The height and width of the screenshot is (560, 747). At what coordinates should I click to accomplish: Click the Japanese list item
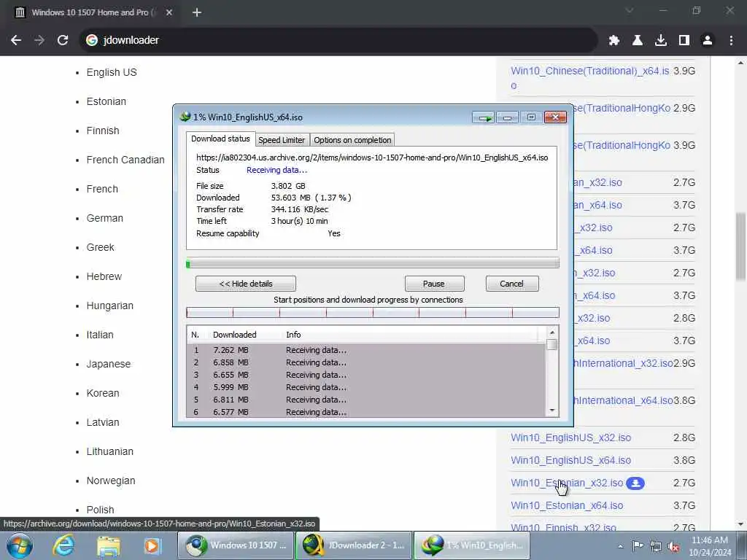pos(108,365)
